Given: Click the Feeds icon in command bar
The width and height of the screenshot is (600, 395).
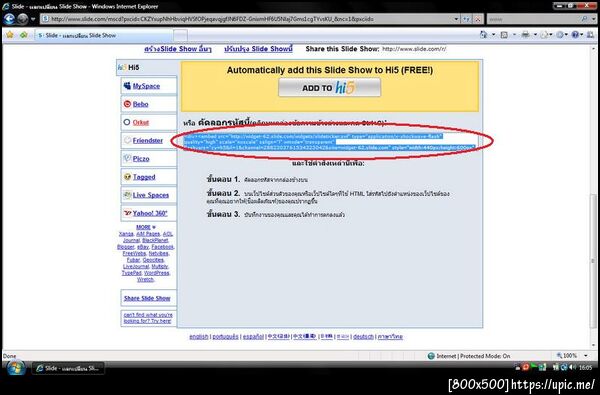Looking at the screenshot, I should 504,35.
